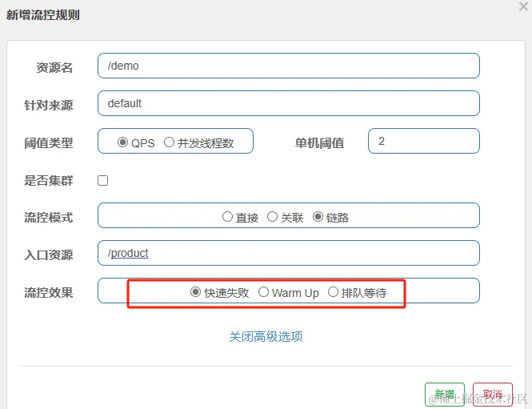
Task: Click the 针对来源 label
Action: 49,105
